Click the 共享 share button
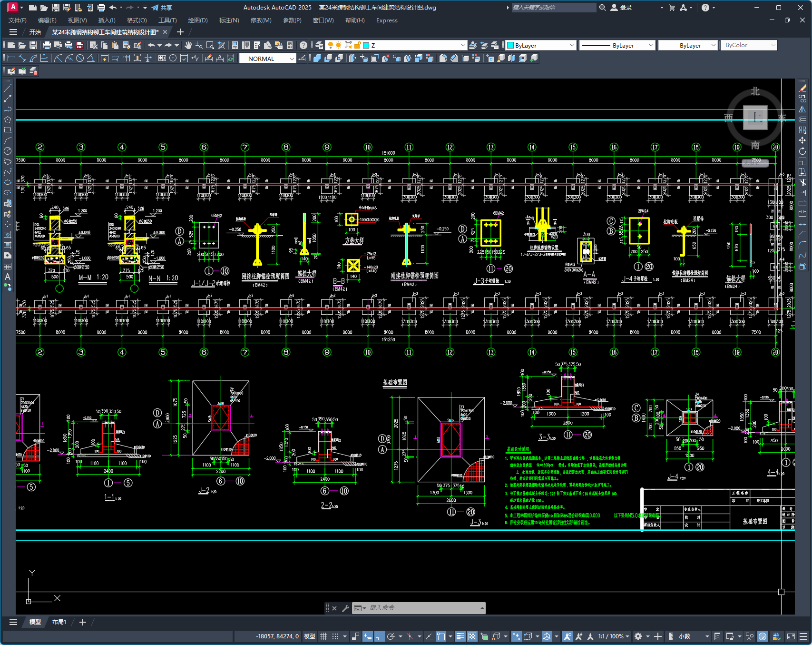Screen dimensions: 812x645 [x=162, y=8]
